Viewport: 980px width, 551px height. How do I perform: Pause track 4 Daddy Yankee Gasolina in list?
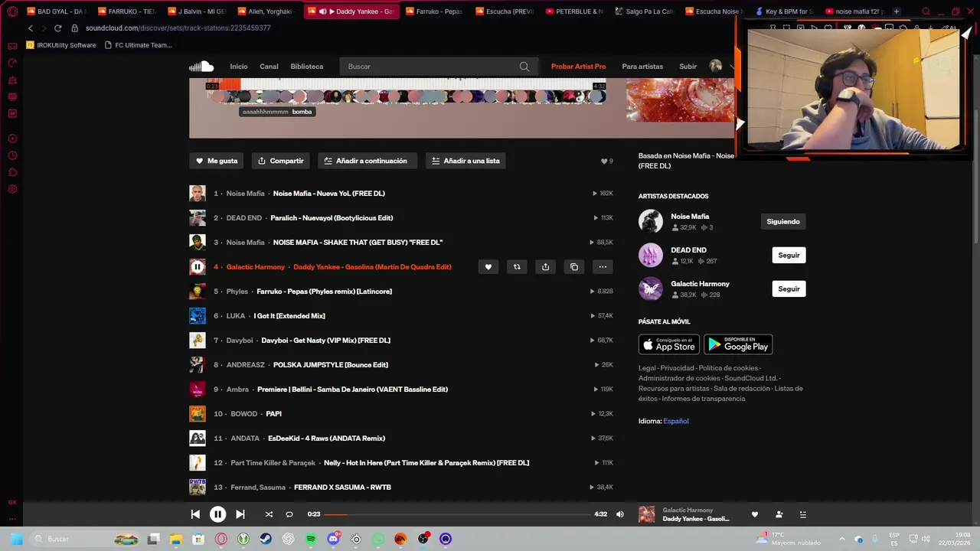198,267
